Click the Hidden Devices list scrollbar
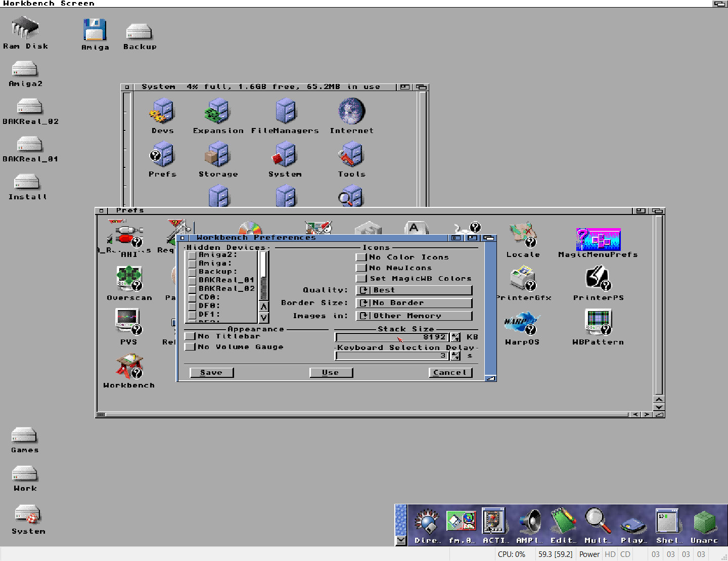 click(264, 276)
